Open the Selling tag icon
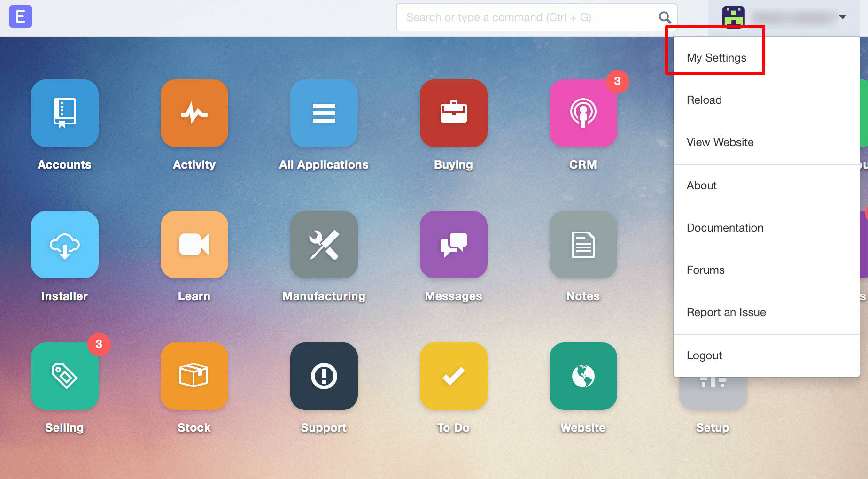 pyautogui.click(x=65, y=376)
